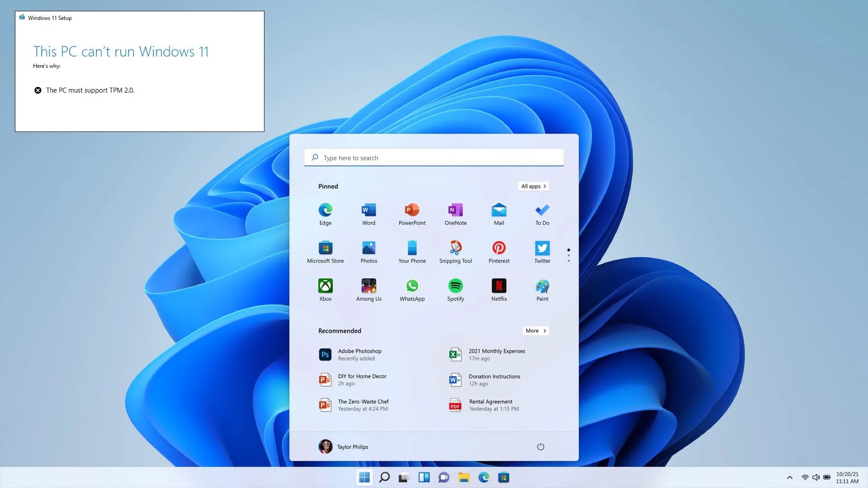The height and width of the screenshot is (488, 868).
Task: Open WhatsApp from pinned apps
Action: point(412,290)
